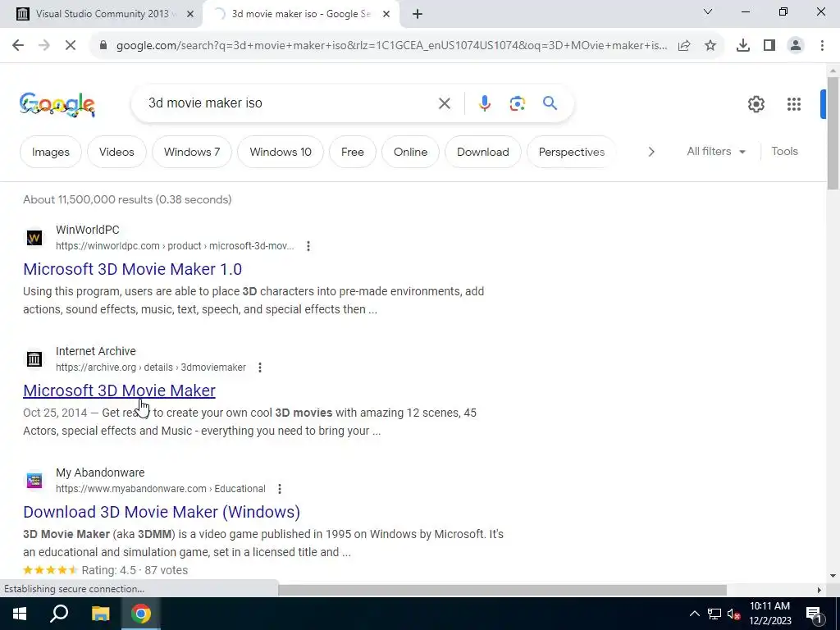Go back using browser back arrow
This screenshot has width=840, height=630.
[x=18, y=46]
